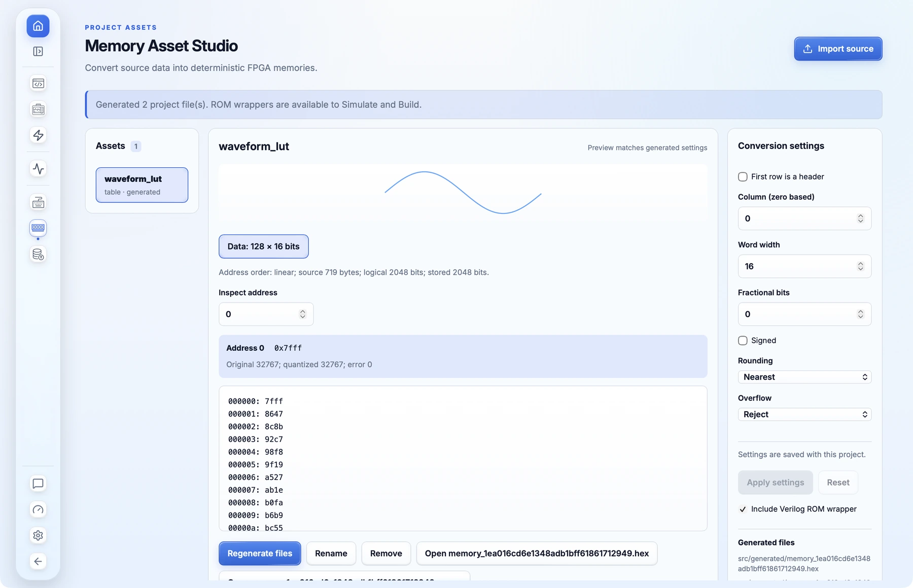
Task: Toggle Include Verilog ROM wrapper
Action: coord(743,509)
